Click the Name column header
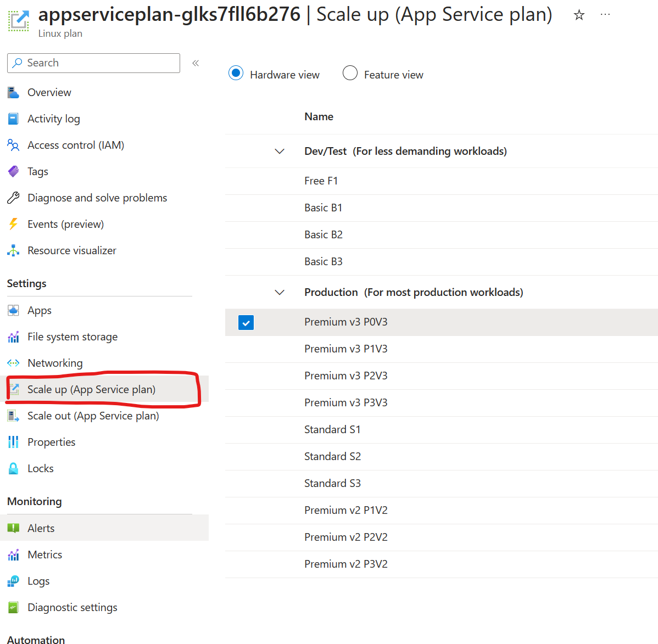Viewport: 658px width, 644px height. (x=319, y=116)
